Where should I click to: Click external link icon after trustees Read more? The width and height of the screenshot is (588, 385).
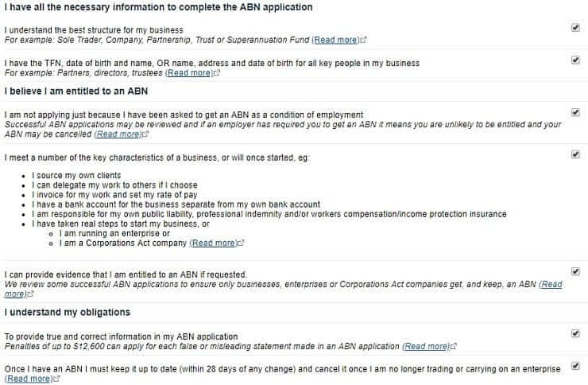(x=217, y=73)
